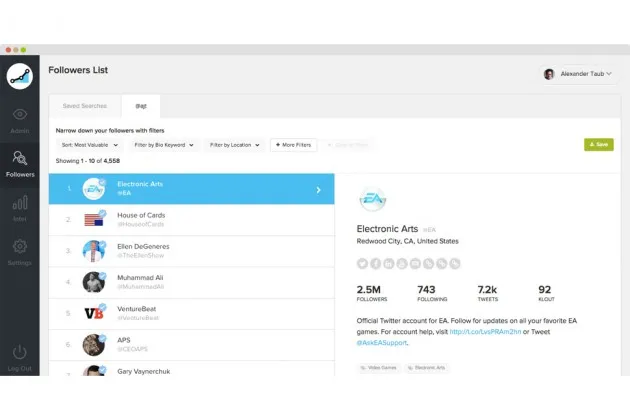Click the large Electronic Arts profile logo
This screenshot has width=630, height=420.
pos(372,199)
